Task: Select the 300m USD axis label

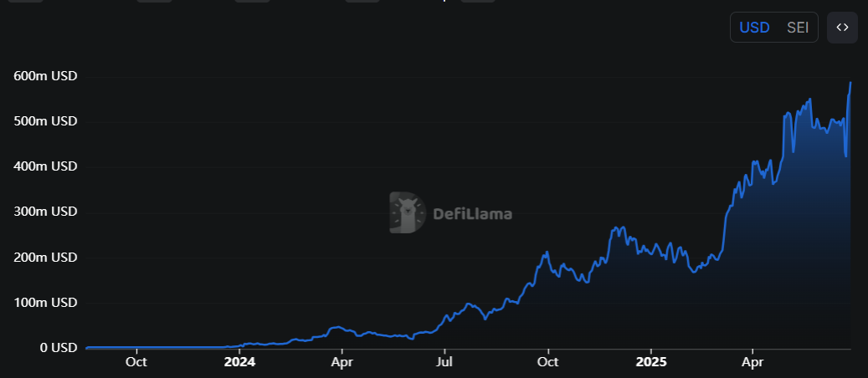Action: (x=45, y=212)
